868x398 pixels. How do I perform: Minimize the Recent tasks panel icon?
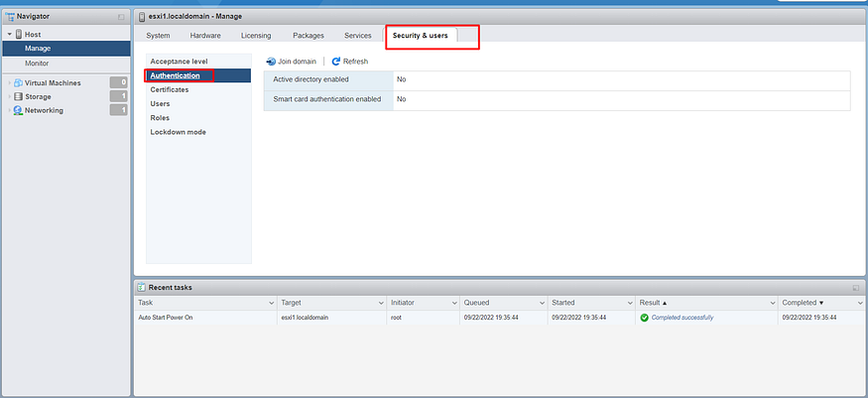(856, 288)
